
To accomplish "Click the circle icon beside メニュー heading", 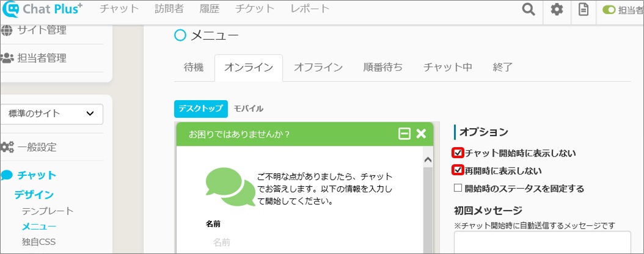I will (180, 35).
